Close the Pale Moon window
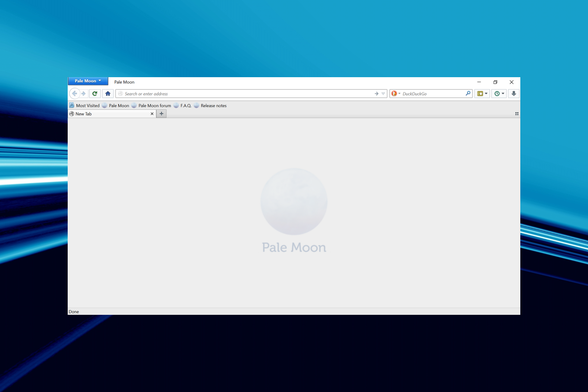Screen dimensions: 588x392 (511, 82)
